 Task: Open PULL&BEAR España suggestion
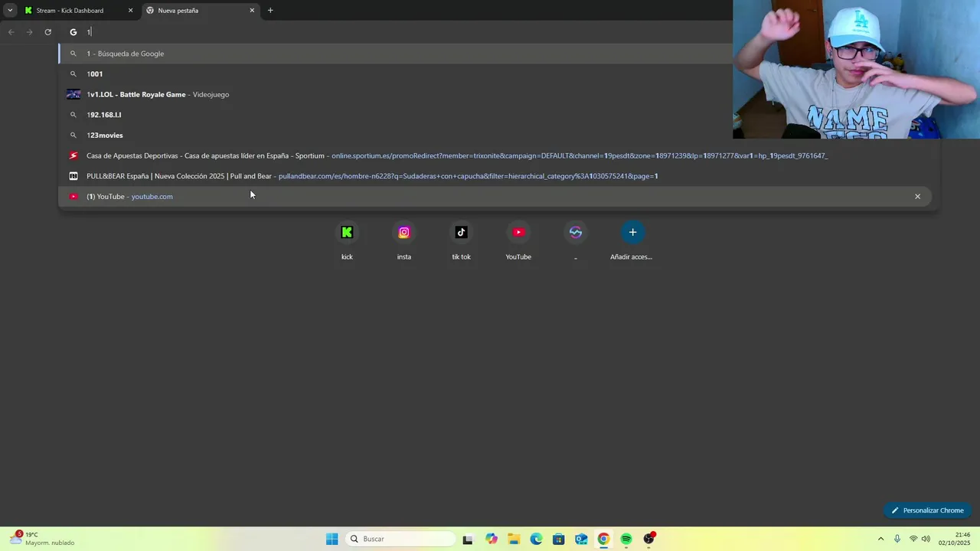click(495, 176)
